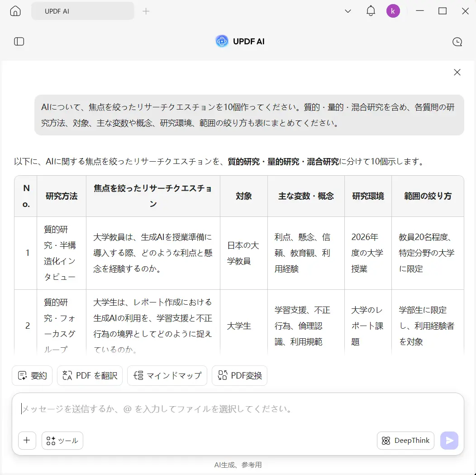The height and width of the screenshot is (475, 476).
Task: Click the send message arrow button
Action: tap(449, 441)
